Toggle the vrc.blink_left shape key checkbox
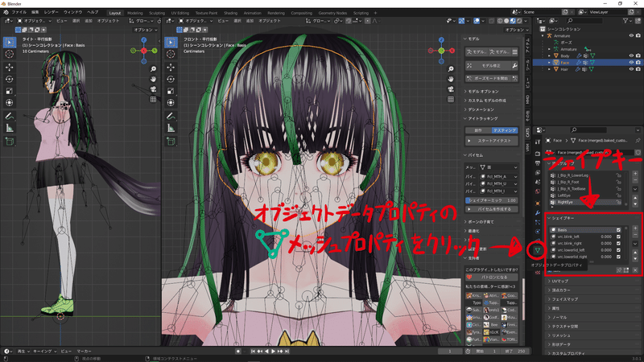 click(x=618, y=237)
